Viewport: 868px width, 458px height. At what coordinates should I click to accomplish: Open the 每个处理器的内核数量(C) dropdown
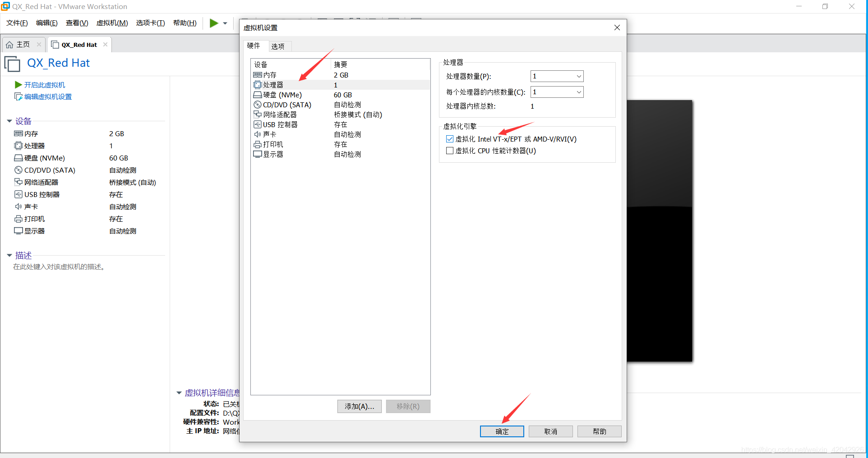click(557, 92)
